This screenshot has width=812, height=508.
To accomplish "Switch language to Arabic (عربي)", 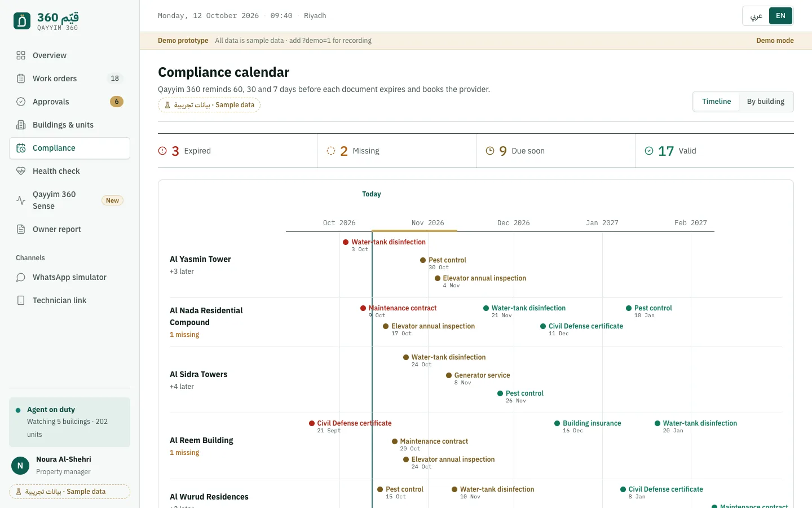I will (756, 16).
